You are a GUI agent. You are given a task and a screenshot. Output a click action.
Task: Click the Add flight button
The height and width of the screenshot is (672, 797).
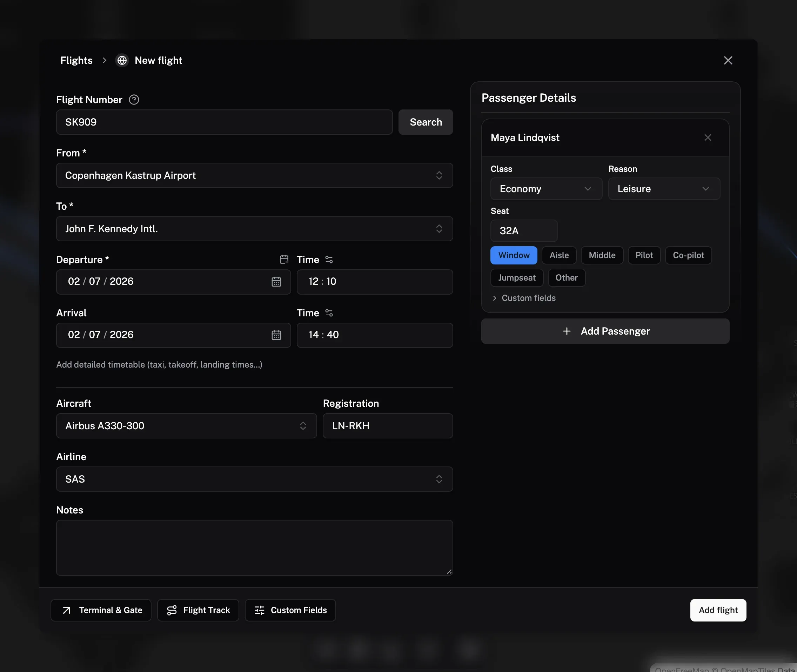click(x=718, y=610)
